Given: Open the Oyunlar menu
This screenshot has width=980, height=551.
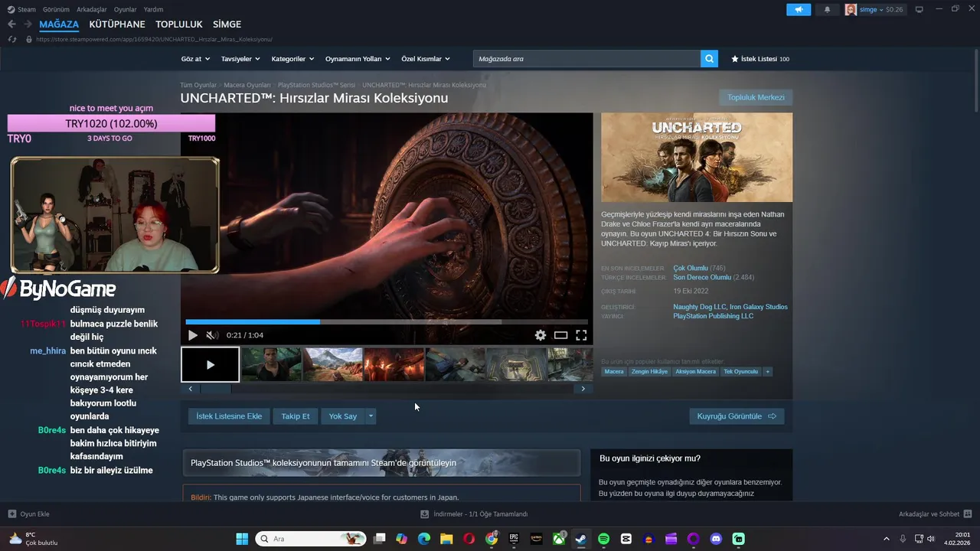Looking at the screenshot, I should coord(126,9).
